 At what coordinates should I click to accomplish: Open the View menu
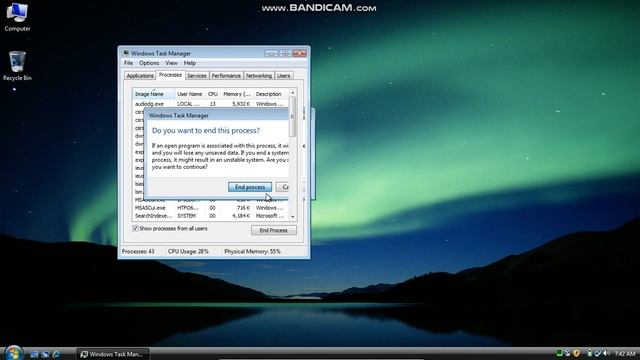click(x=171, y=63)
